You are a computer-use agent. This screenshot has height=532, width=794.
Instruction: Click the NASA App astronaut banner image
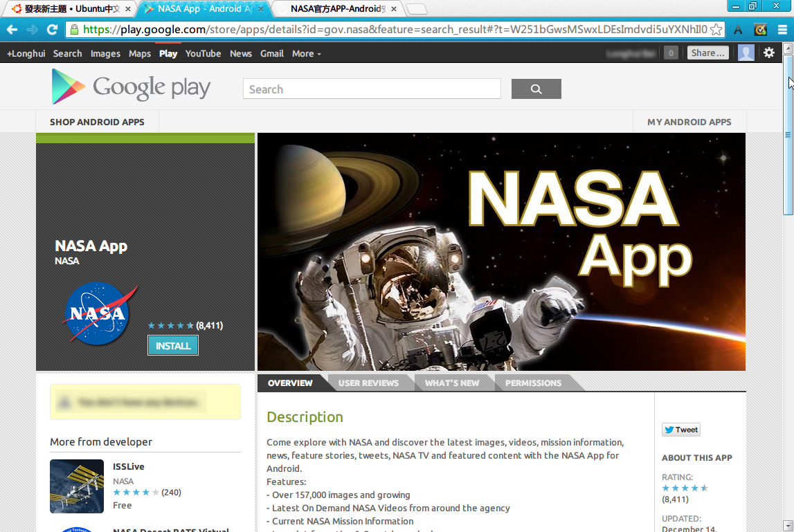(x=501, y=252)
